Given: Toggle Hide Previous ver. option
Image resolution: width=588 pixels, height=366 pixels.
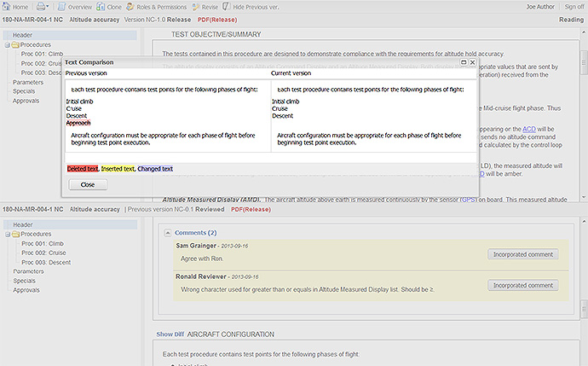Looking at the screenshot, I should coord(251,7).
